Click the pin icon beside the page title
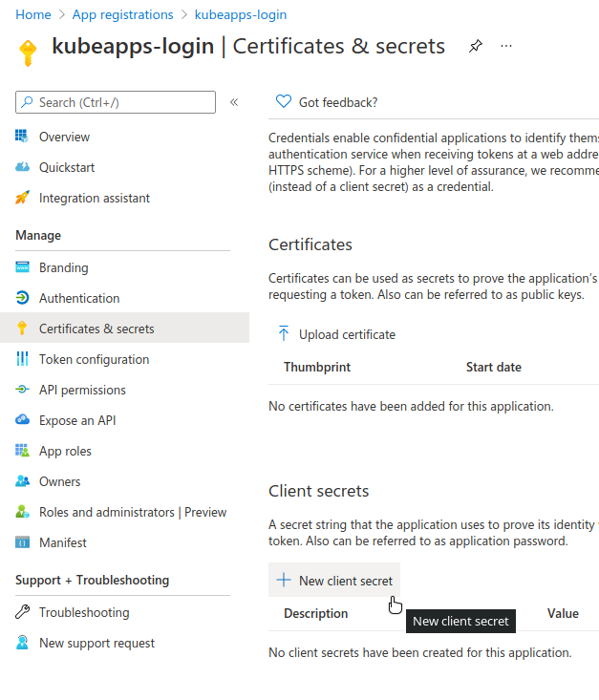This screenshot has height=700, width=599. pos(475,46)
